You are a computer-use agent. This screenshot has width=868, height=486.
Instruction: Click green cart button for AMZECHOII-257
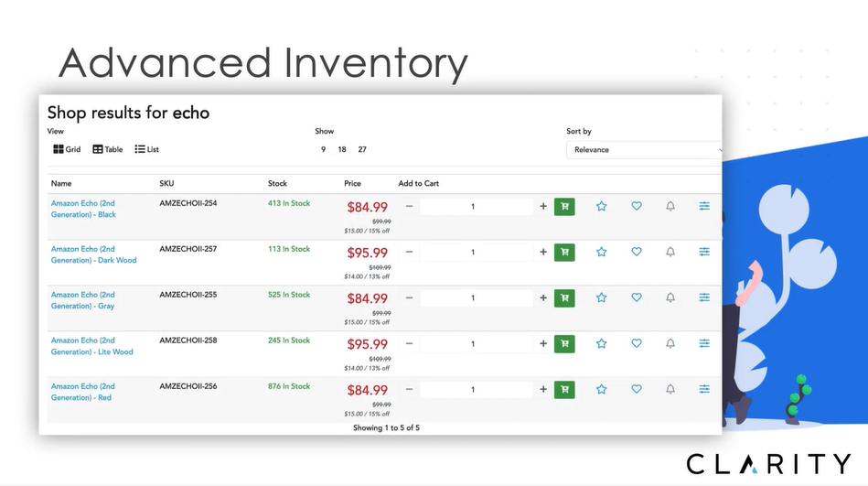(564, 253)
